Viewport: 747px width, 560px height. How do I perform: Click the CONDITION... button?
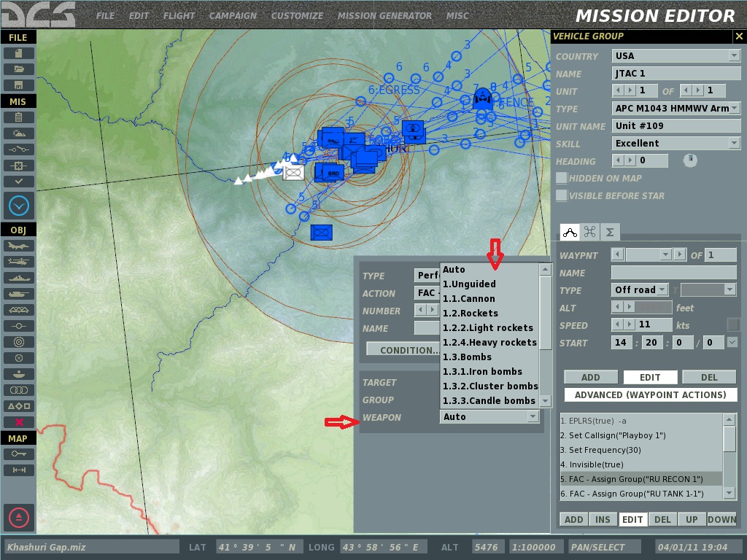point(403,350)
